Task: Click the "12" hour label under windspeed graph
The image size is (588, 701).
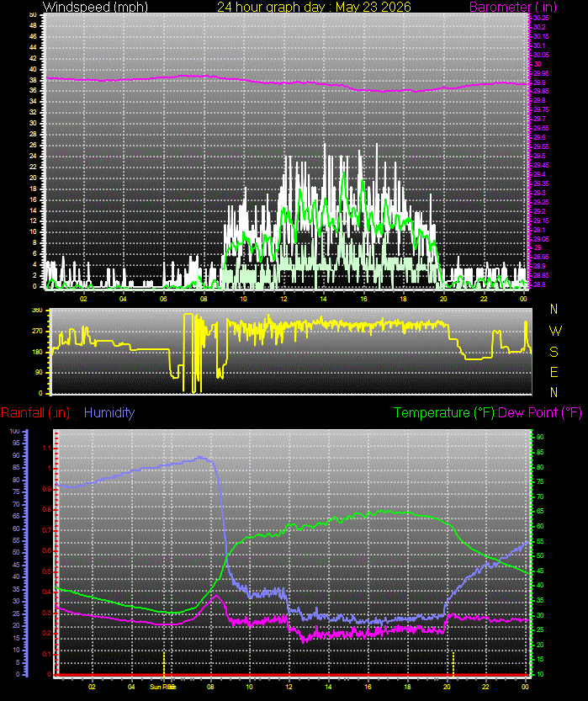Action: 283,299
